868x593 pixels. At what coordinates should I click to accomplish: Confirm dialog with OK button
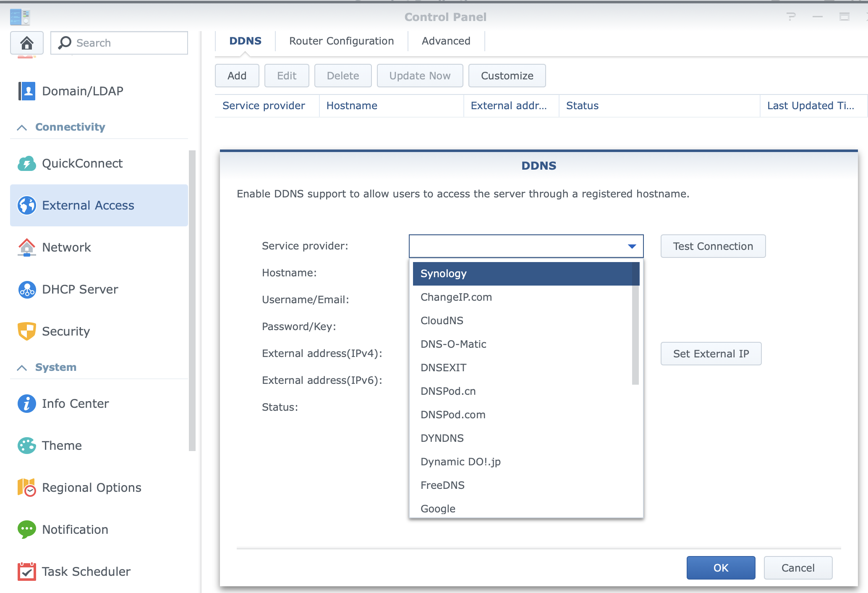pyautogui.click(x=721, y=568)
